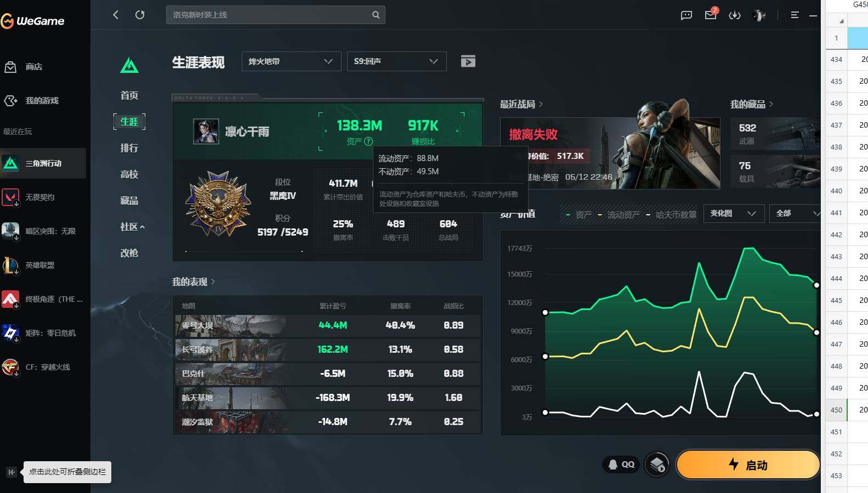The width and height of the screenshot is (868, 493).
Task: Click the magnifier icon in the search box
Action: click(376, 15)
